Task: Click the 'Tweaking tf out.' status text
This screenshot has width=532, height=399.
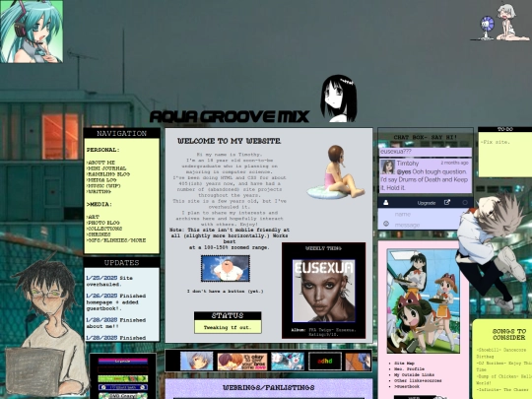Action: tap(228, 327)
